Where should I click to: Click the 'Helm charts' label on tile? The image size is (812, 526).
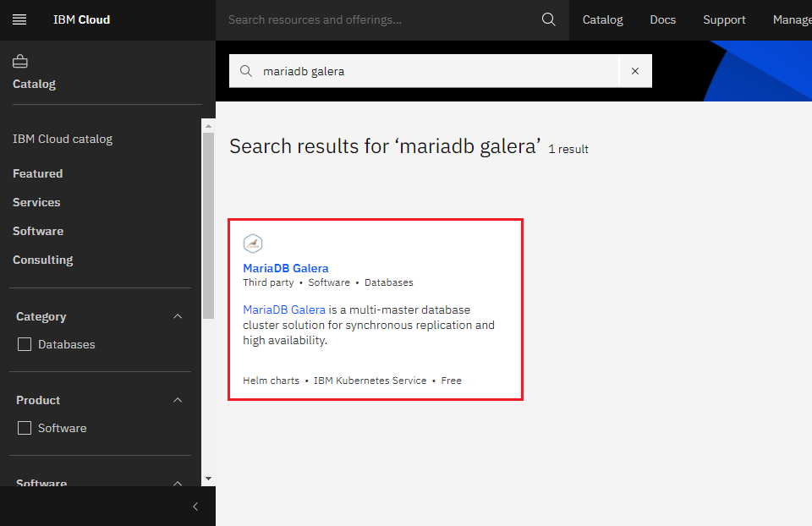[271, 381]
